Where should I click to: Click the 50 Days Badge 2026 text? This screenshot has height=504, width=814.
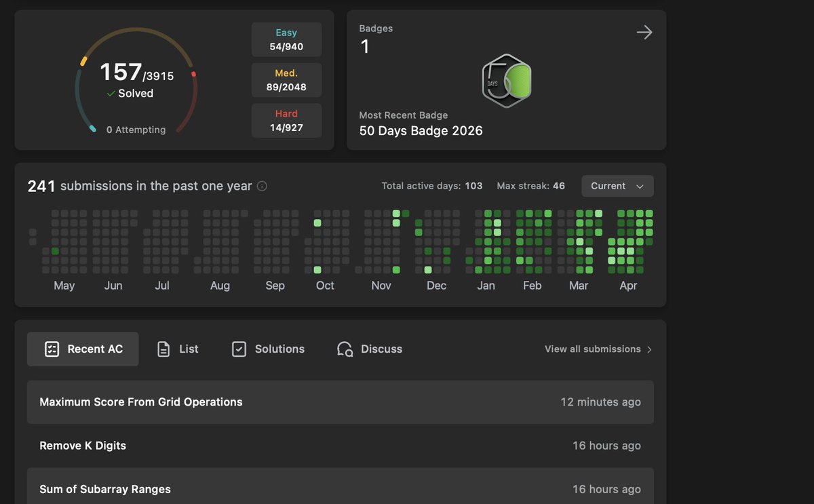point(421,131)
